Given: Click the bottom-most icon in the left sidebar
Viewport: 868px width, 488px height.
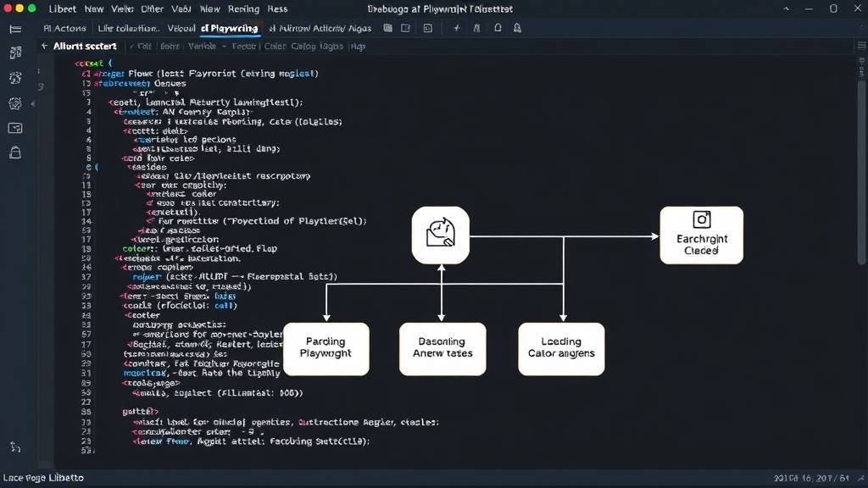Looking at the screenshot, I should pyautogui.click(x=15, y=447).
